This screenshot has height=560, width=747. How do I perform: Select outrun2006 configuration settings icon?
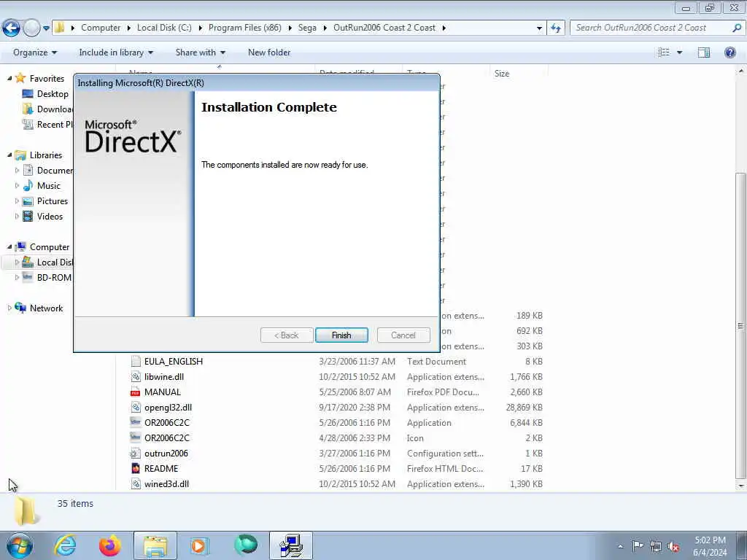tap(135, 454)
